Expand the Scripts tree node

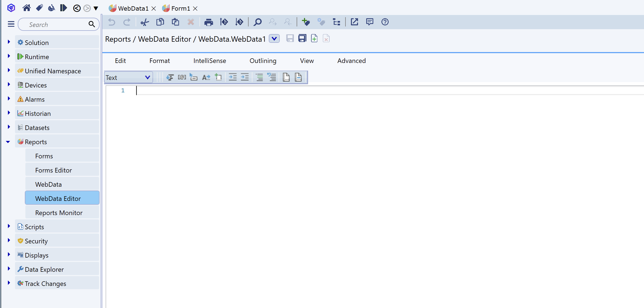(9, 226)
